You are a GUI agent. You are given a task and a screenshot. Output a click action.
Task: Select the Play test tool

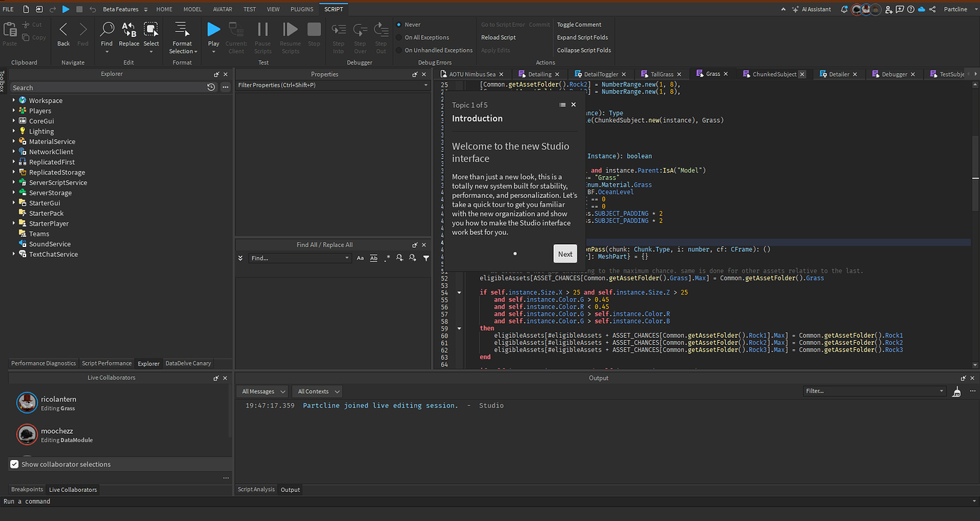tap(213, 31)
